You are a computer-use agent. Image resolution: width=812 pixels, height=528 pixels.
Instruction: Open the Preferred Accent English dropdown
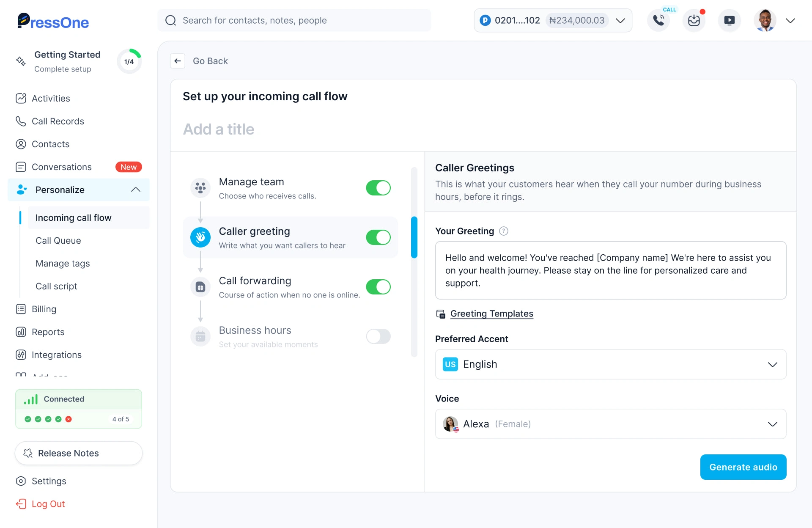(x=610, y=364)
